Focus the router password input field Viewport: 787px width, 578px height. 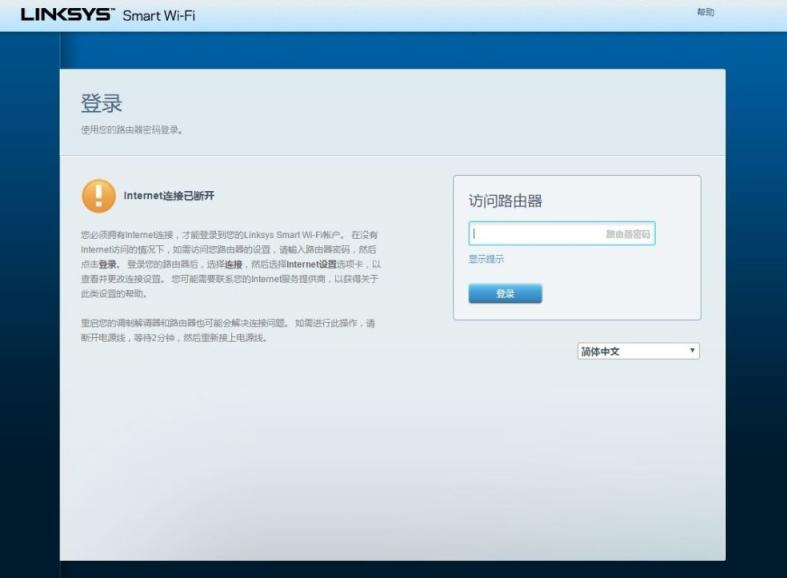tap(562, 233)
